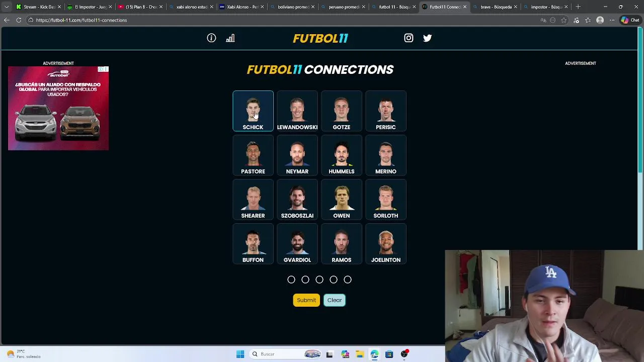644x362 pixels.
Task: Open a new browser tab
Action: pyautogui.click(x=578, y=7)
